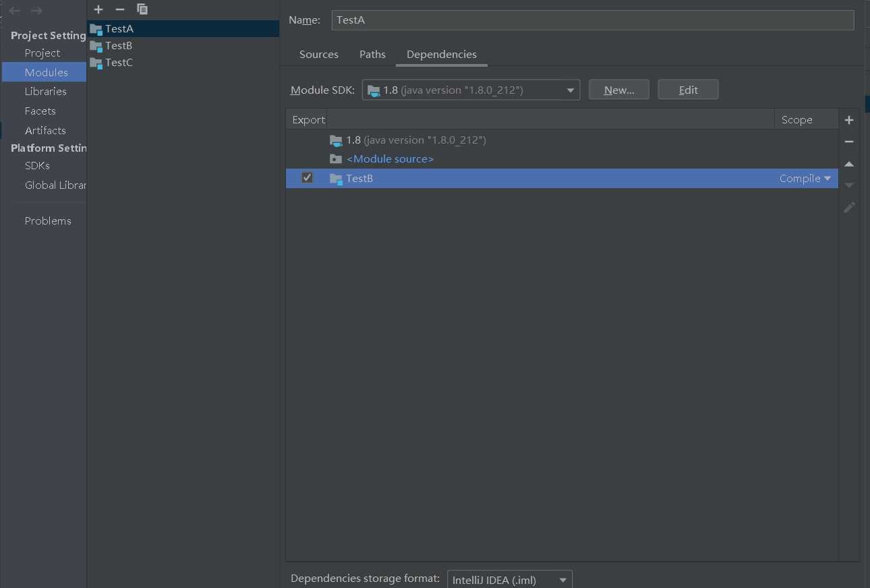
Task: Open the Problems section
Action: coord(48,221)
